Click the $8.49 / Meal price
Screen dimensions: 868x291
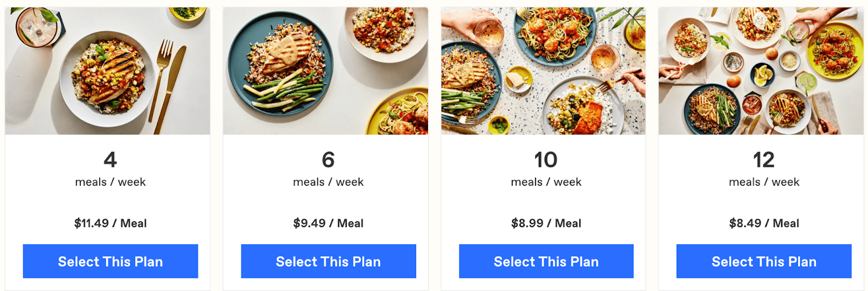[764, 223]
